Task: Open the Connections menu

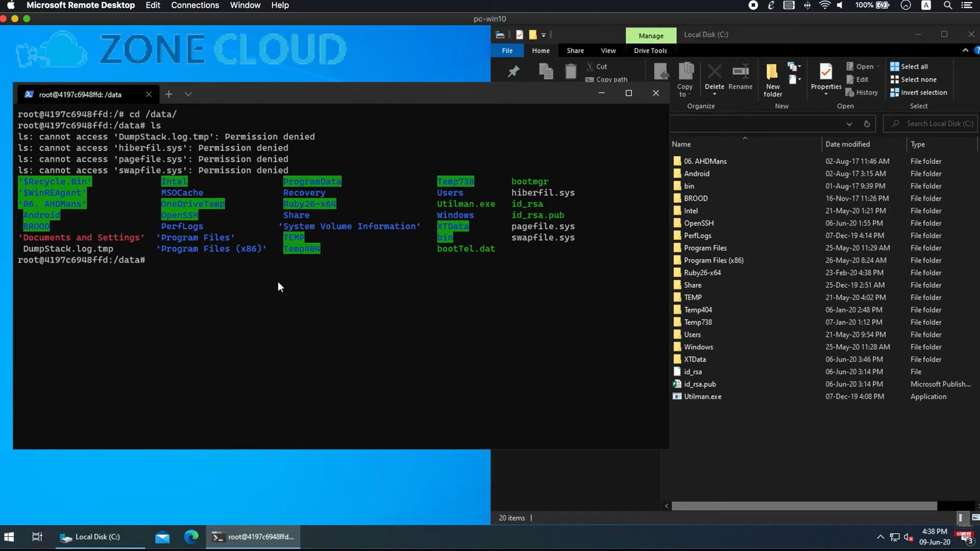Action: [195, 5]
